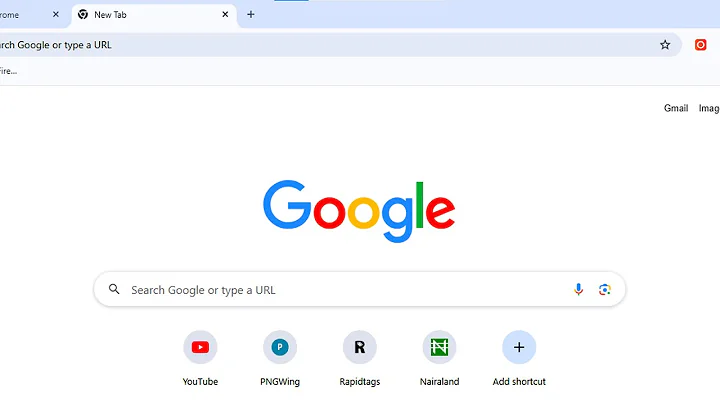Screen dimensions: 720x404
Task: Start voice search with microphone icon
Action: point(579,289)
